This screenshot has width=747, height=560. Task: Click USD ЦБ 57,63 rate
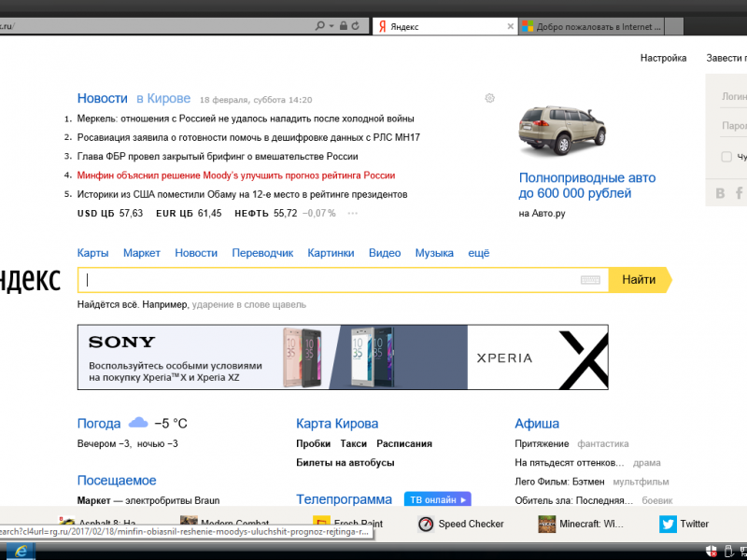coord(110,214)
